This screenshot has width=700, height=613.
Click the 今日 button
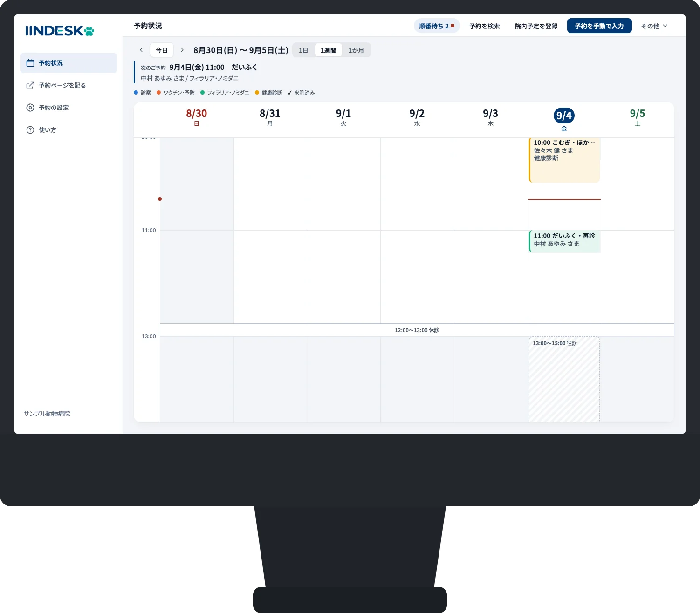click(162, 50)
